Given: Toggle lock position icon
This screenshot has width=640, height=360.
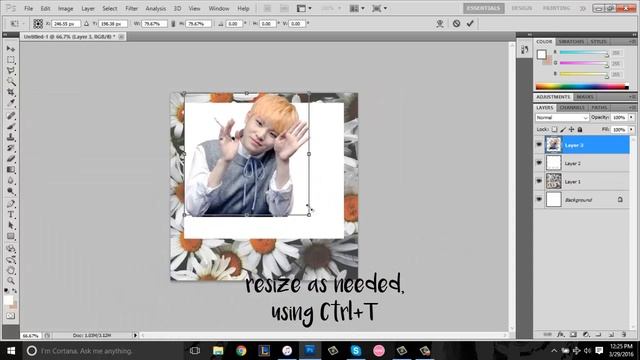Looking at the screenshot, I should [x=571, y=129].
